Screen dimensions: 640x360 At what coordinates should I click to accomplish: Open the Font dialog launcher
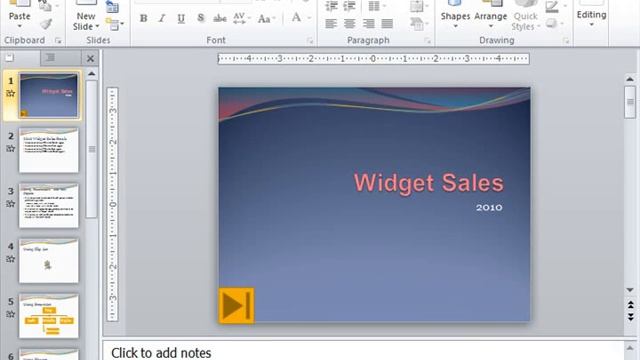pyautogui.click(x=310, y=40)
